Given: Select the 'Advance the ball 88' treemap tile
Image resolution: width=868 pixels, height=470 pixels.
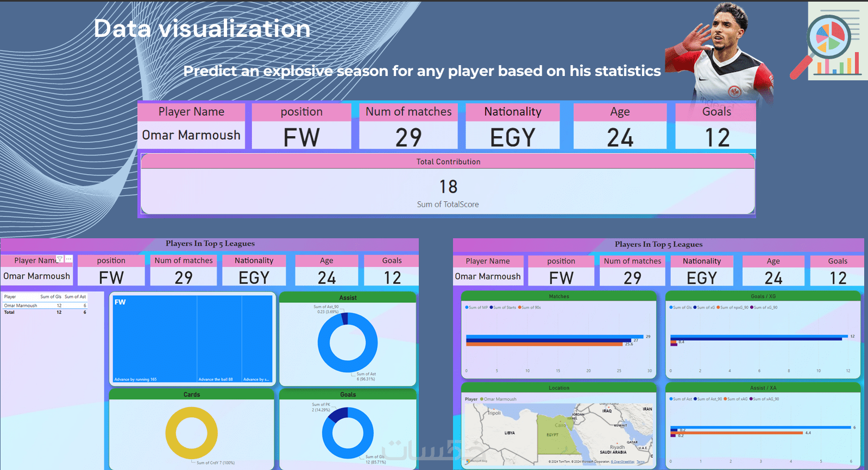Looking at the screenshot, I should point(219,339).
